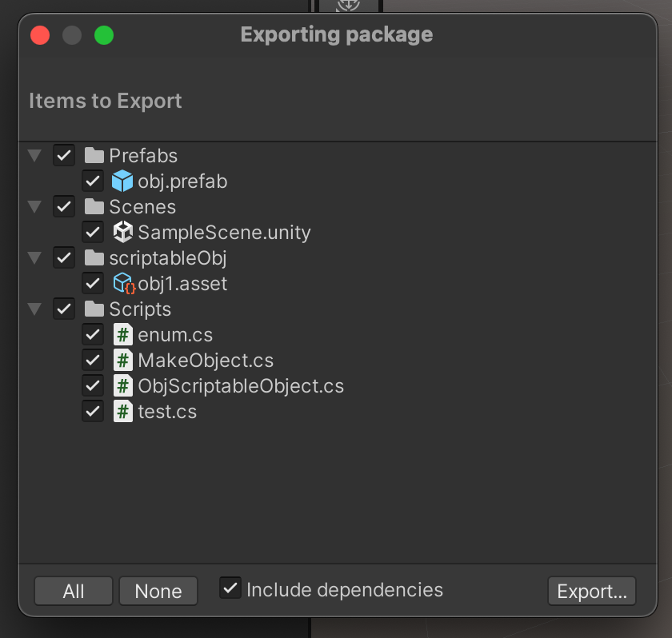Click the scriptableObj folder icon
The image size is (672, 638).
tap(93, 257)
